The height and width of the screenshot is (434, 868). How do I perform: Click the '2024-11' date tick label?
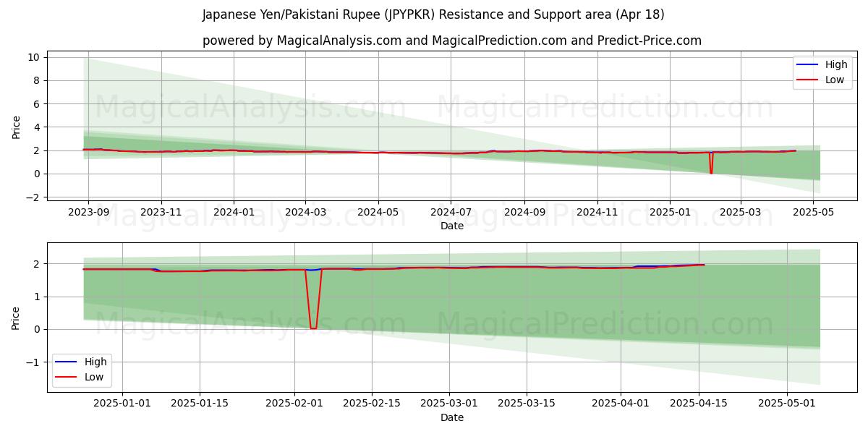(x=597, y=213)
